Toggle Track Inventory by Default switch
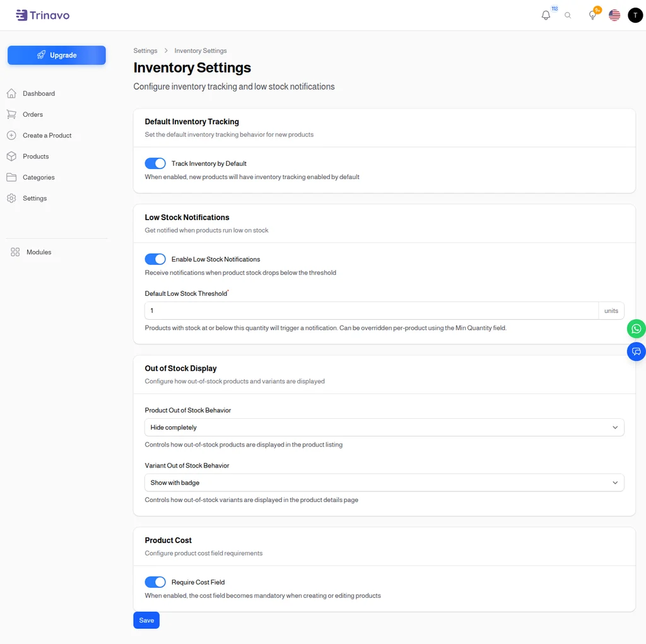This screenshot has height=644, width=646. click(x=155, y=163)
